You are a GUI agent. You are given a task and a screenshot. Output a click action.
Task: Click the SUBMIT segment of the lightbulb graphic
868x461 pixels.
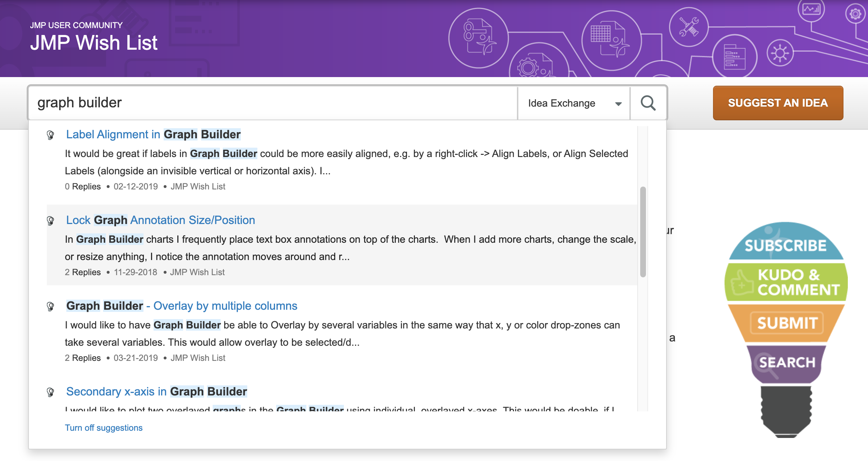coord(787,323)
